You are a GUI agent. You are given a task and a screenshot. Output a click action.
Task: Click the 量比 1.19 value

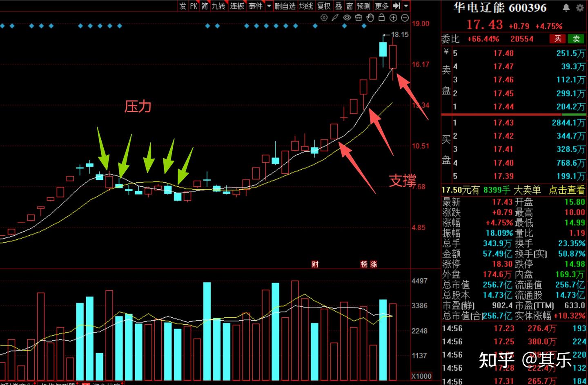(x=577, y=233)
